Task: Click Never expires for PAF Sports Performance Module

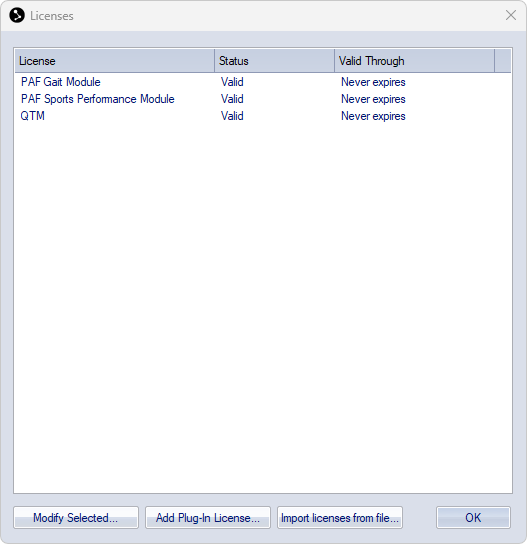Action: click(x=373, y=99)
